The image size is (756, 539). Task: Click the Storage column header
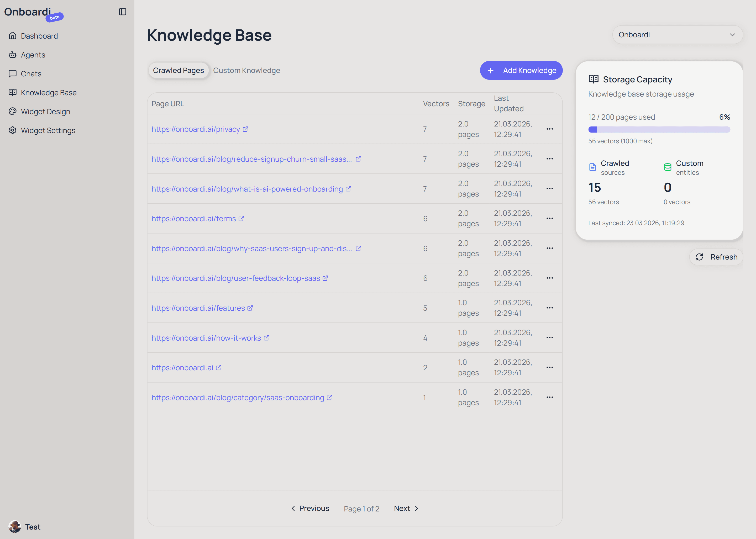tap(471, 104)
